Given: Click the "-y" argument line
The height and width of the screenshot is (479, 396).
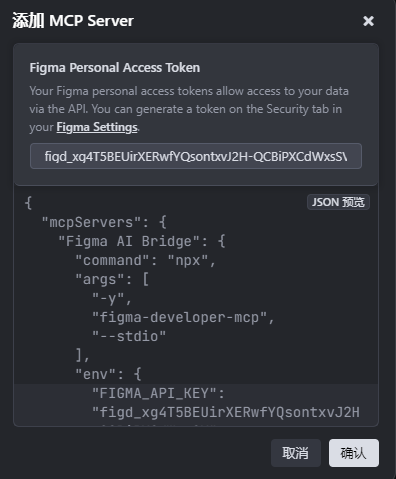Looking at the screenshot, I should [112, 298].
